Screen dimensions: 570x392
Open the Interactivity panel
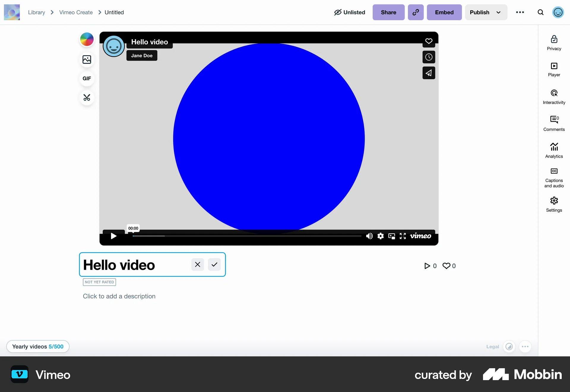point(554,97)
